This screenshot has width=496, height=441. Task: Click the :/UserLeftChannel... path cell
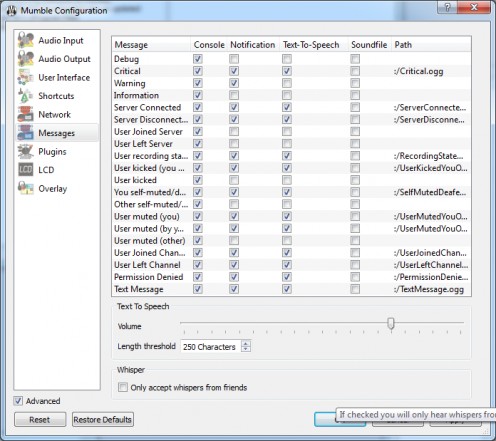click(431, 265)
